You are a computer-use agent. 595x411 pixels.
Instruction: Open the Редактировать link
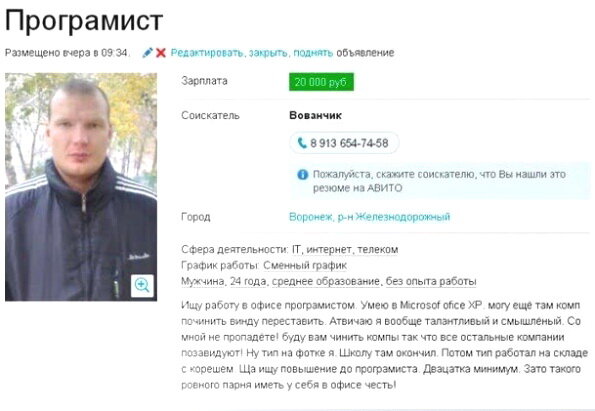click(207, 53)
